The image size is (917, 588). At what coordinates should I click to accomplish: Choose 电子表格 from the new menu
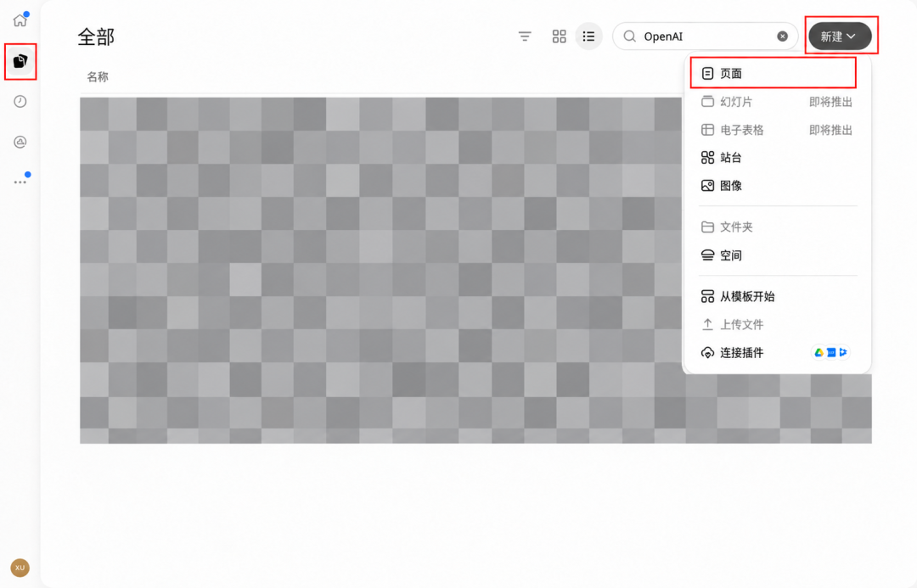[777, 130]
